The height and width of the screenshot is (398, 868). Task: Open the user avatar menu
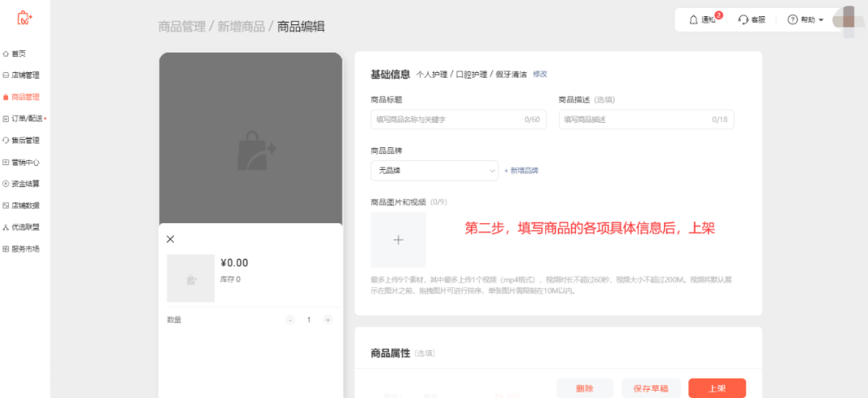tap(847, 20)
